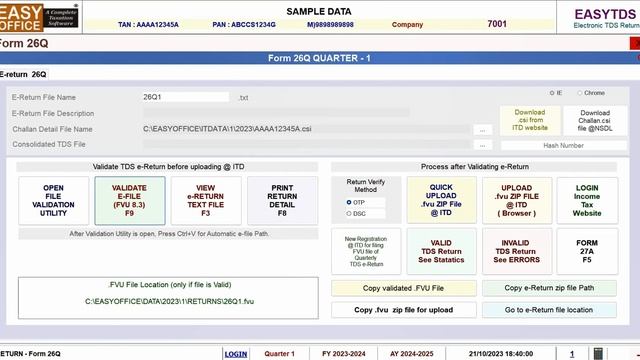
Task: Click Form 27A F5 button
Action: click(587, 251)
